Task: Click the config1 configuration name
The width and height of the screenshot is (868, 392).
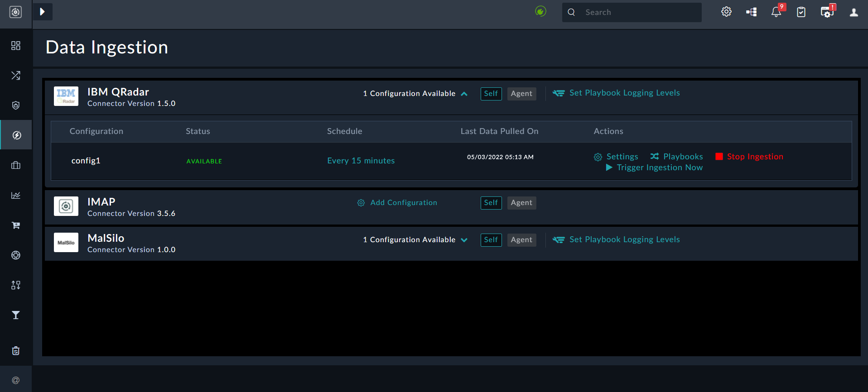Action: pyautogui.click(x=86, y=161)
